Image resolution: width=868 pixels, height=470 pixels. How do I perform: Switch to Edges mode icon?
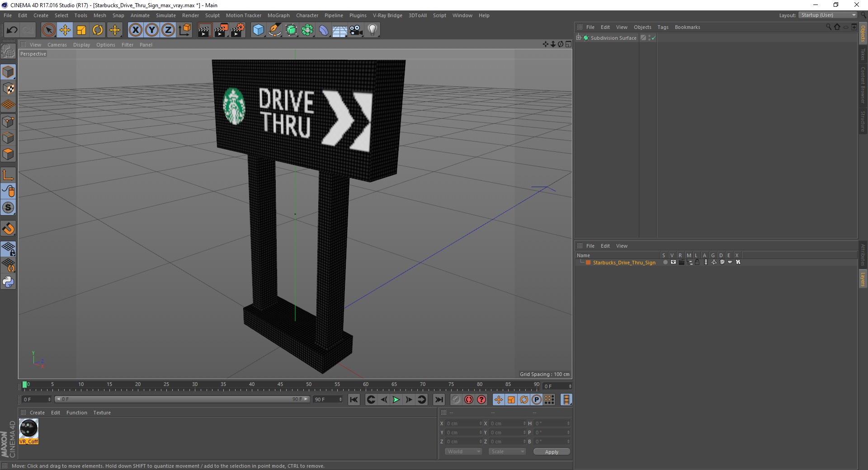(x=8, y=138)
